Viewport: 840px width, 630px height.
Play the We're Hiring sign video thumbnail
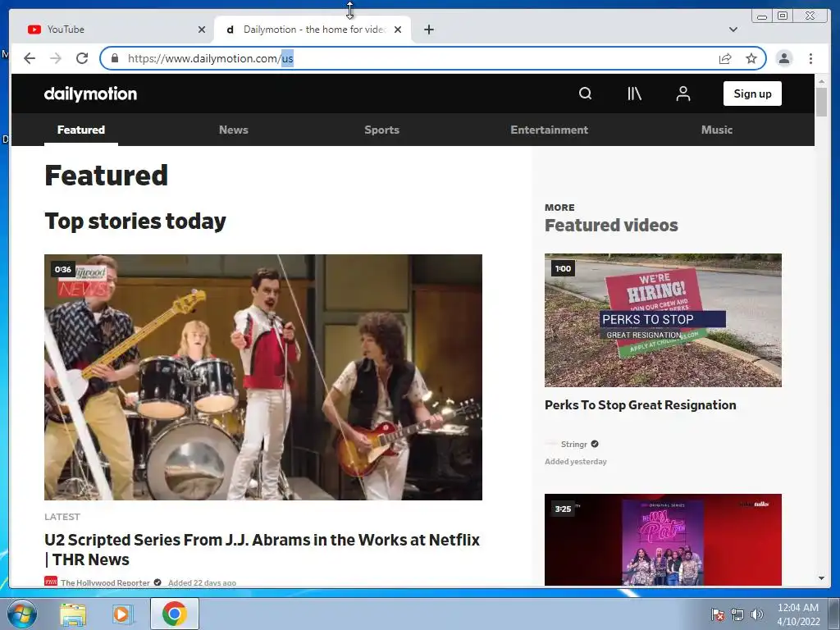click(x=663, y=321)
